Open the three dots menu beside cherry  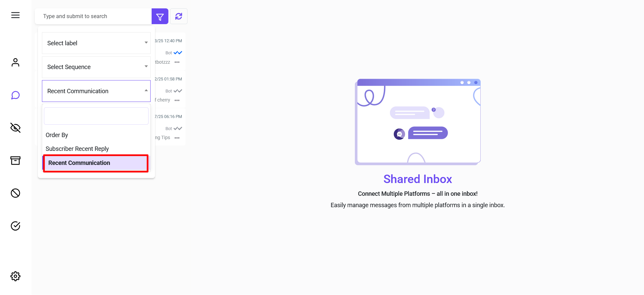pos(177,100)
